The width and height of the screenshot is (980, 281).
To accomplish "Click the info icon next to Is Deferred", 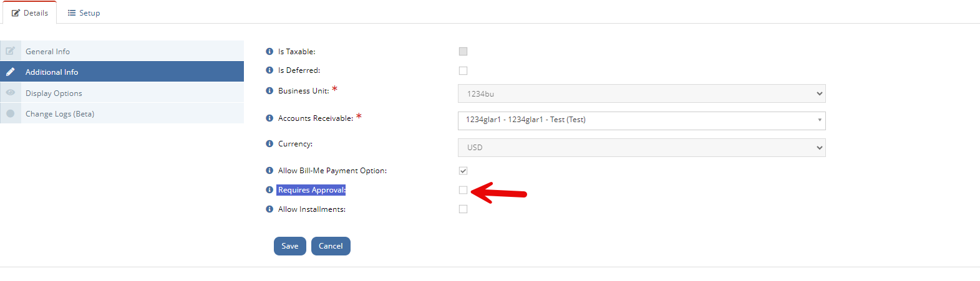I will (269, 70).
